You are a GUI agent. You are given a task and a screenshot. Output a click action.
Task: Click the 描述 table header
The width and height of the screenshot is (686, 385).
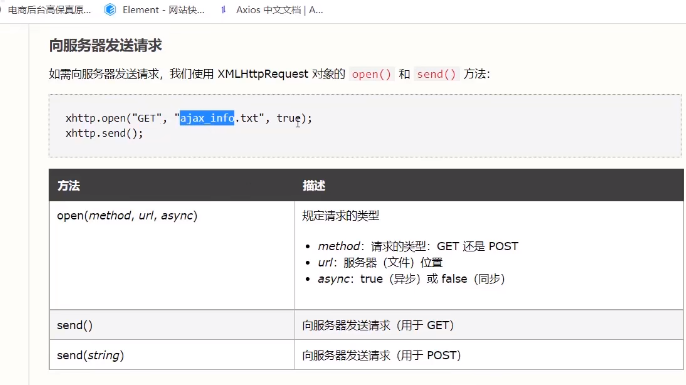coord(314,186)
